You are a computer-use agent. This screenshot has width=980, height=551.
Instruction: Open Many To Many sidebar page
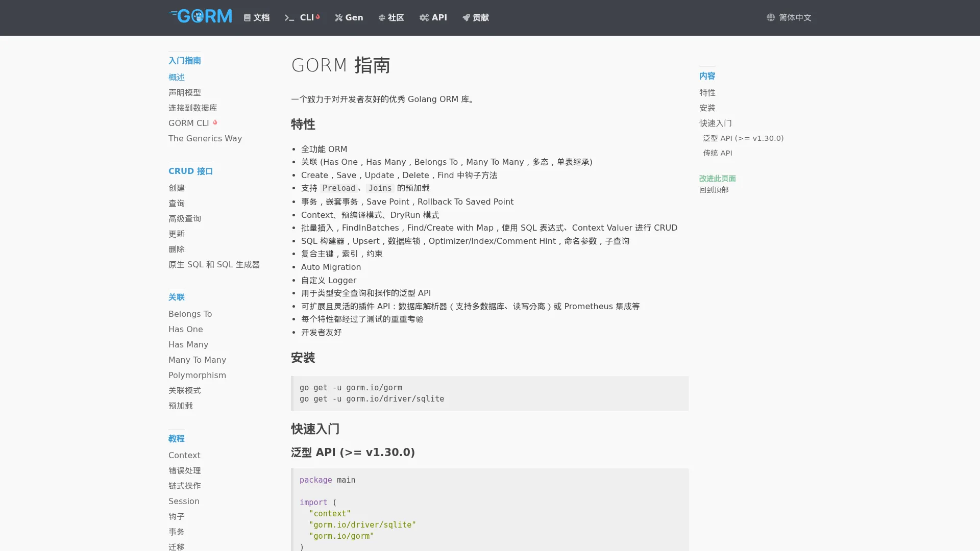[198, 360]
